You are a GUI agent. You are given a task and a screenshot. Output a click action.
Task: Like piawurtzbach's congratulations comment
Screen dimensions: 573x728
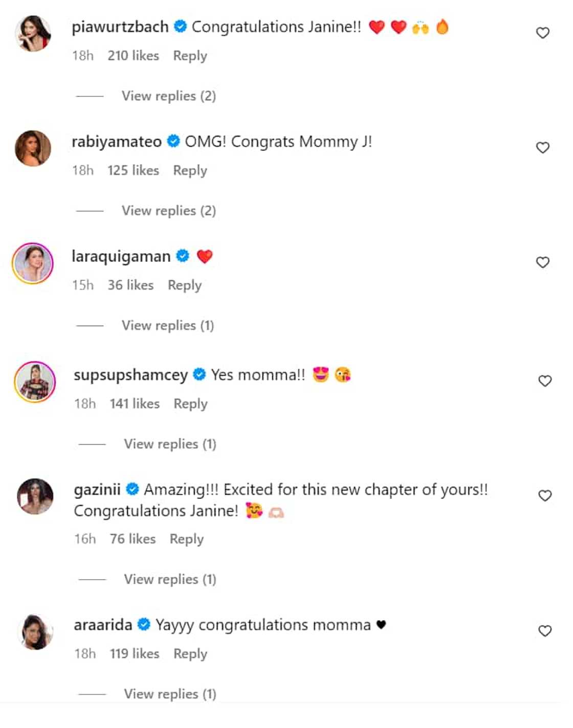542,33
